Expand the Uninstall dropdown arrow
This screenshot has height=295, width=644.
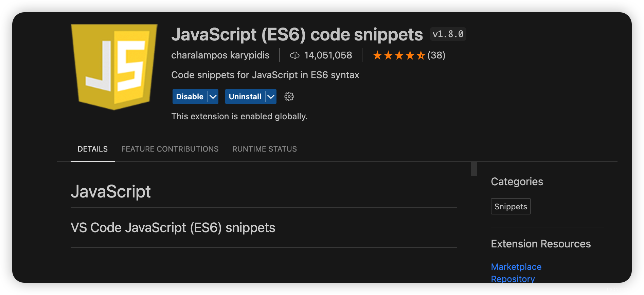tap(271, 97)
